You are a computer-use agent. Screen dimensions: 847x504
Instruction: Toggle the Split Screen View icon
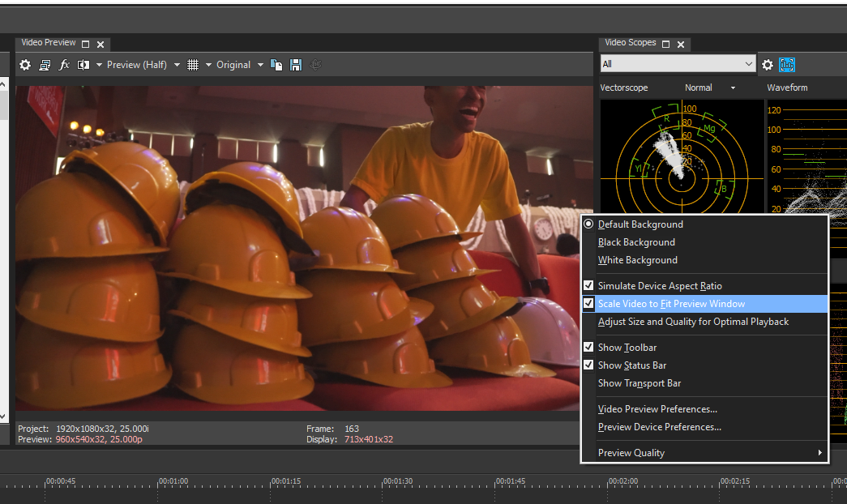83,65
